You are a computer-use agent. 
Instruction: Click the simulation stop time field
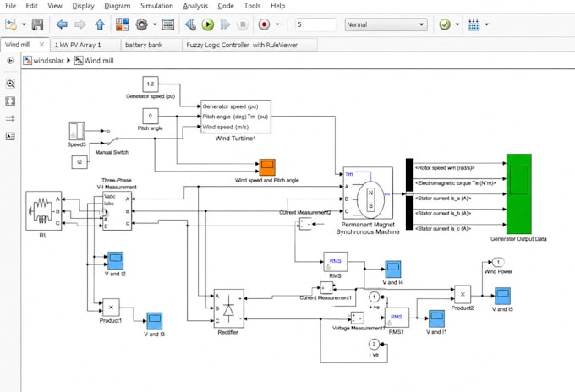315,24
